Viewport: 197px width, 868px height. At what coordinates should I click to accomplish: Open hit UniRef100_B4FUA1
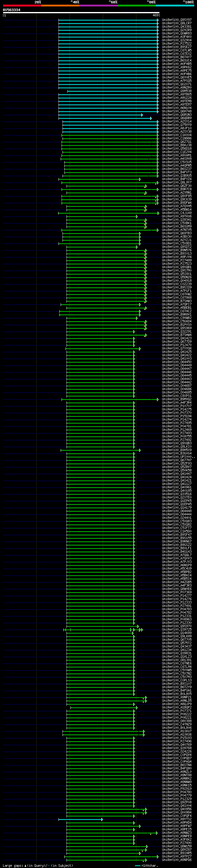tap(177, 690)
